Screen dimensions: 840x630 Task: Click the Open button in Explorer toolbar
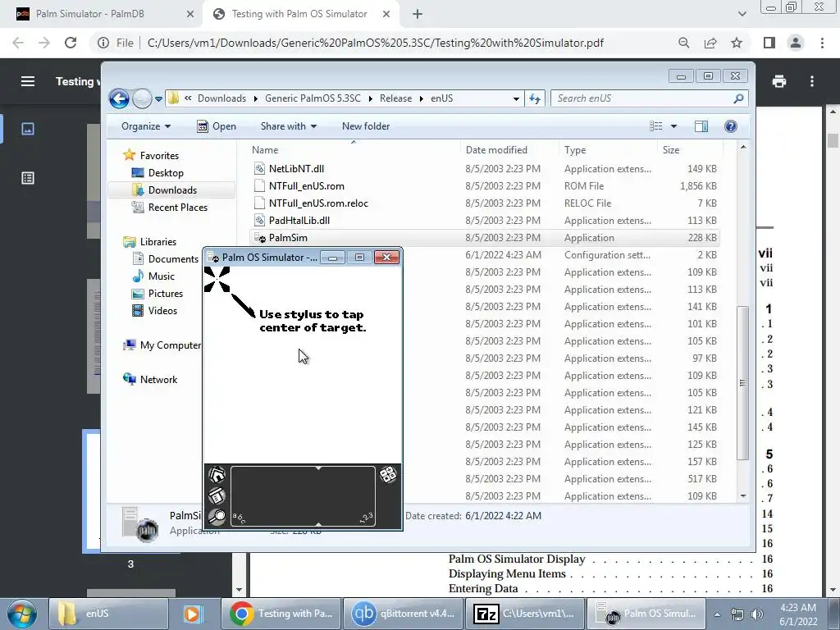217,126
